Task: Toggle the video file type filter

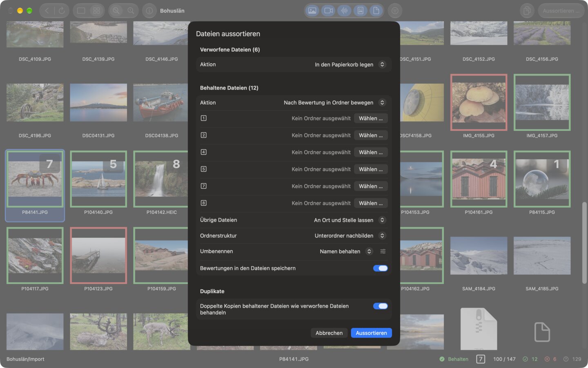Action: tap(328, 11)
